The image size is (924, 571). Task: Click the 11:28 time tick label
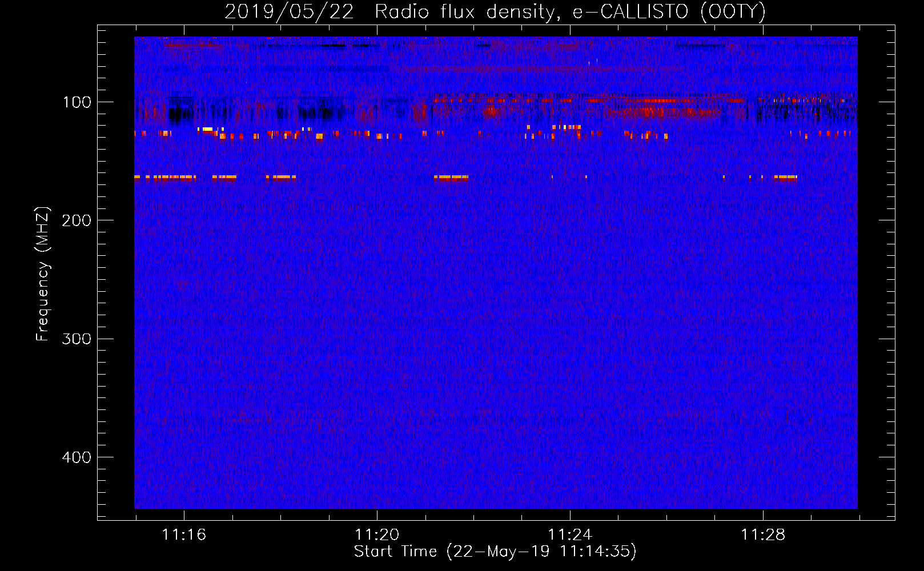point(763,534)
